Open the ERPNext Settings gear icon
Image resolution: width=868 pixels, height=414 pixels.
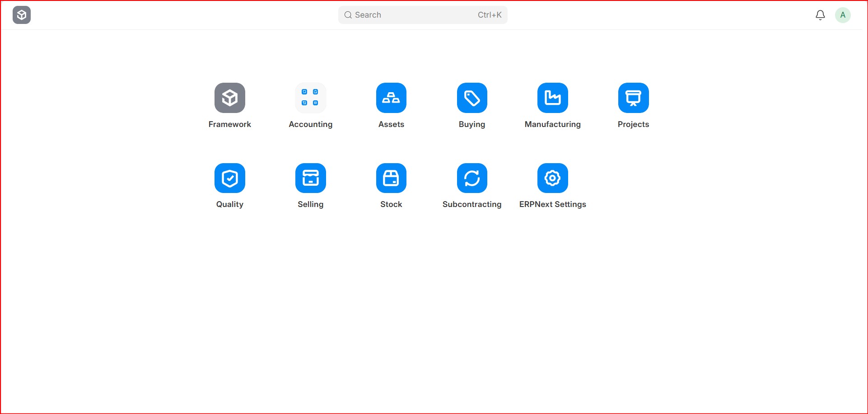(x=552, y=178)
